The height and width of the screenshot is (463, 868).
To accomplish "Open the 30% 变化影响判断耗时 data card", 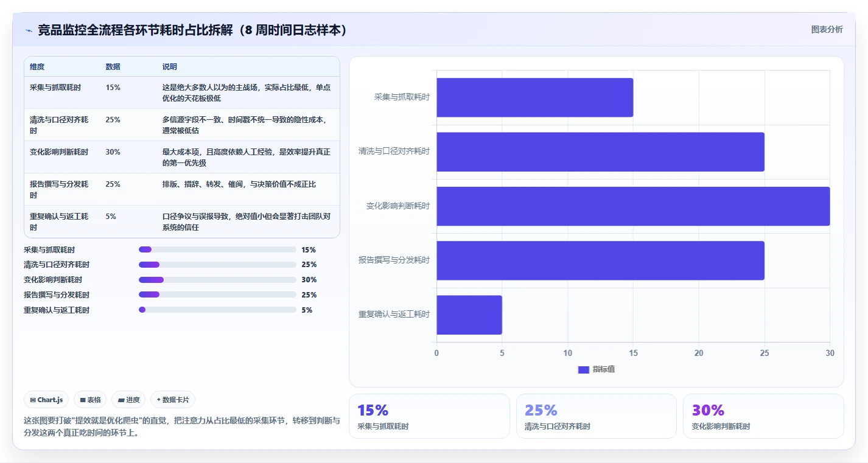I will [x=763, y=416].
